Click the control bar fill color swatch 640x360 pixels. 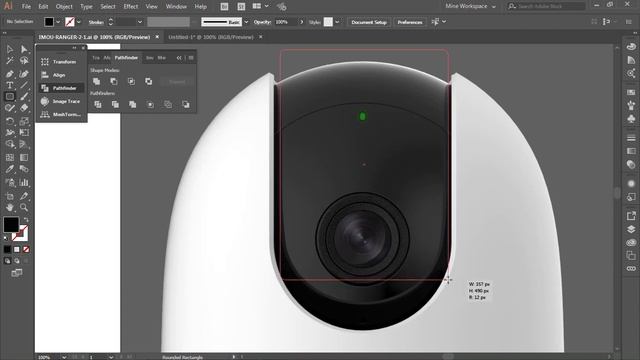49,22
